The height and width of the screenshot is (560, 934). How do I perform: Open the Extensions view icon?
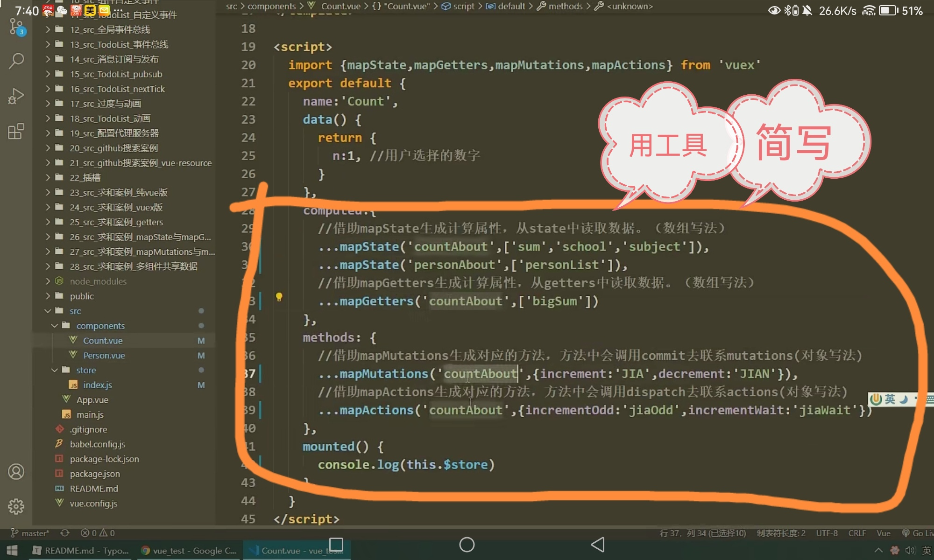(16, 132)
